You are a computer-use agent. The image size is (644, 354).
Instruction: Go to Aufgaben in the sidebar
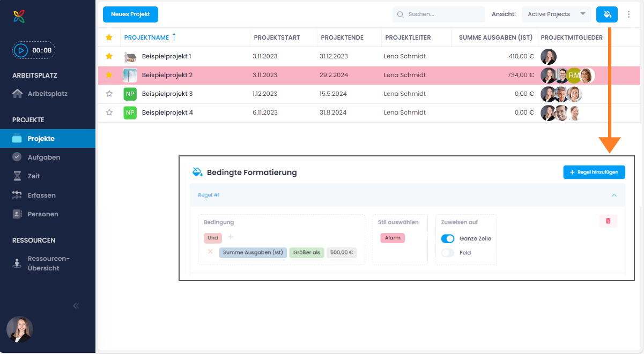(43, 157)
